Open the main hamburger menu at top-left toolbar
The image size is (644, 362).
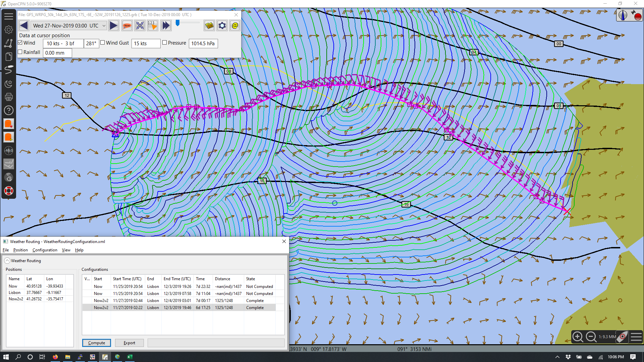tap(9, 16)
